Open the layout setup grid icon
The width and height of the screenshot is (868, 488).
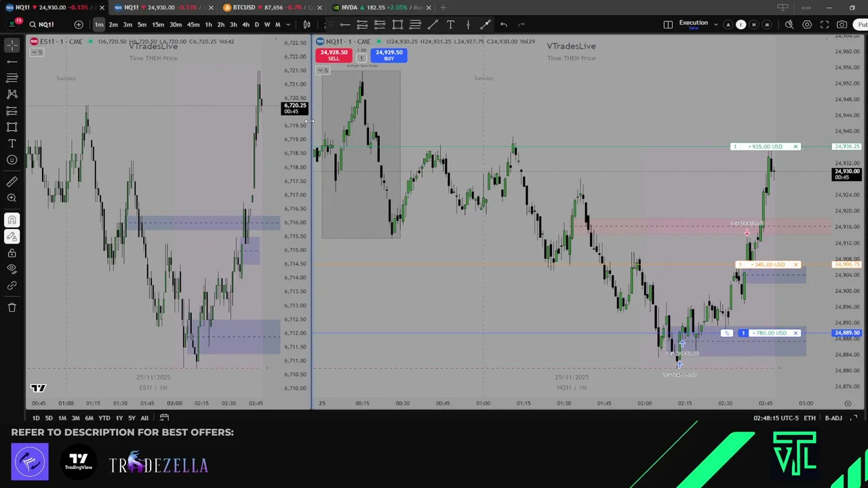pos(668,25)
